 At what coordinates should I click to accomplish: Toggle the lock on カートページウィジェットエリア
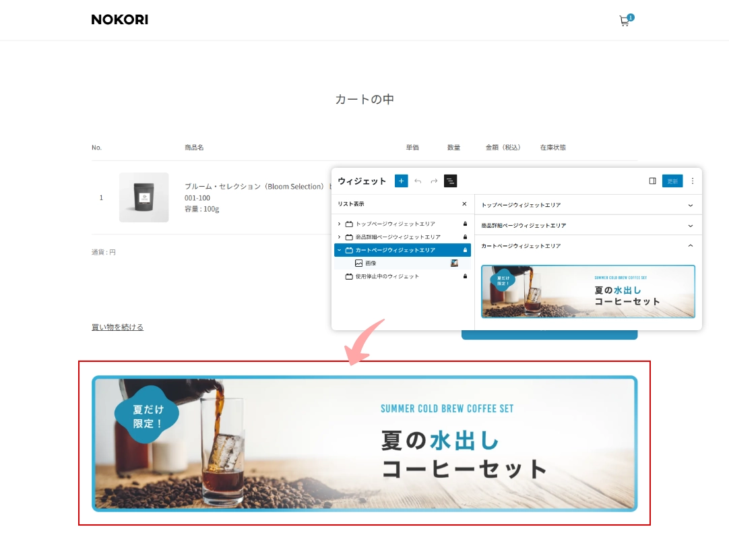click(x=465, y=250)
